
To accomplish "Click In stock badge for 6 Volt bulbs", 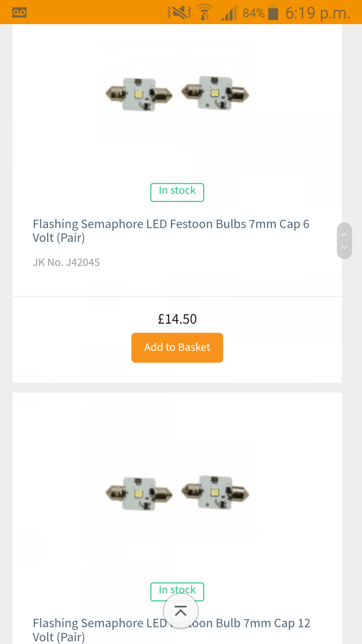I will tap(177, 192).
